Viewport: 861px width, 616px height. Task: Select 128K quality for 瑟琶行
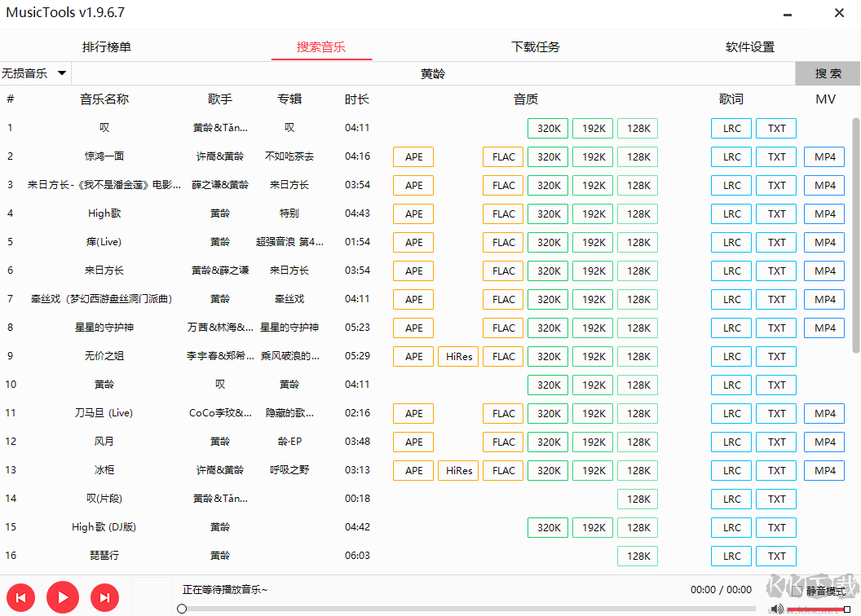pos(637,556)
